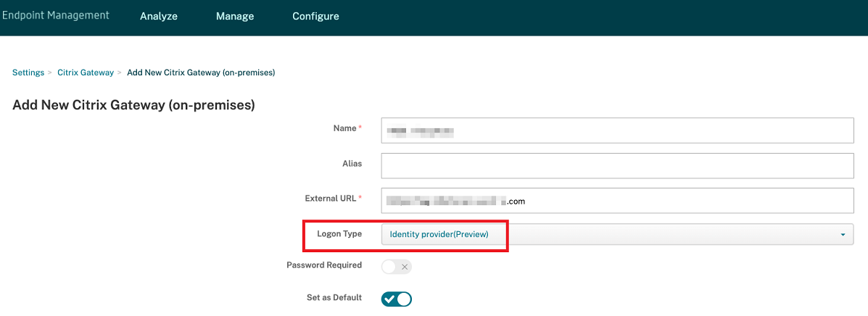This screenshot has height=316, width=868.
Task: Click the Alias field label
Action: point(351,164)
